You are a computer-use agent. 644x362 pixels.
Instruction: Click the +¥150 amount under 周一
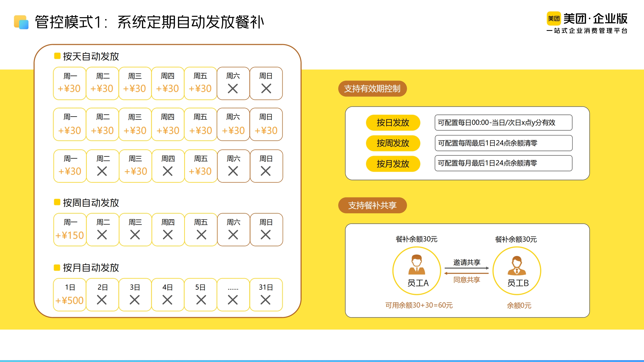[70, 235]
